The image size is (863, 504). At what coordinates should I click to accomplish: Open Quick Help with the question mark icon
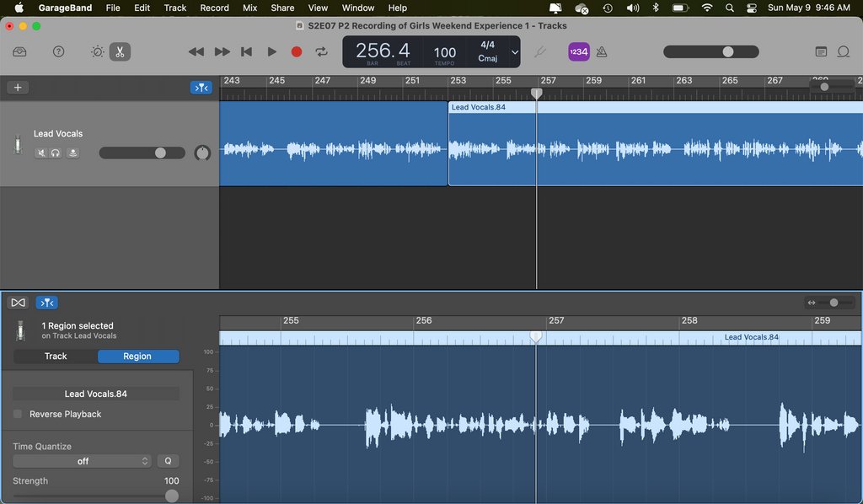tap(58, 51)
